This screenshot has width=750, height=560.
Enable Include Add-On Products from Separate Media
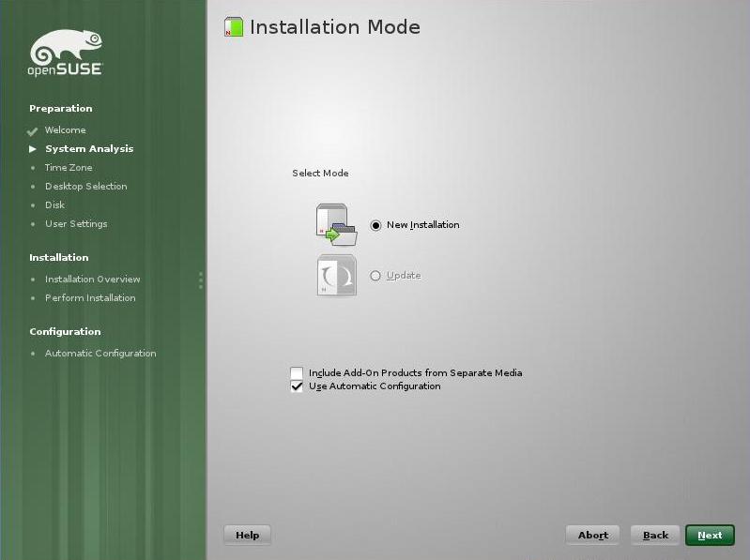click(x=297, y=372)
